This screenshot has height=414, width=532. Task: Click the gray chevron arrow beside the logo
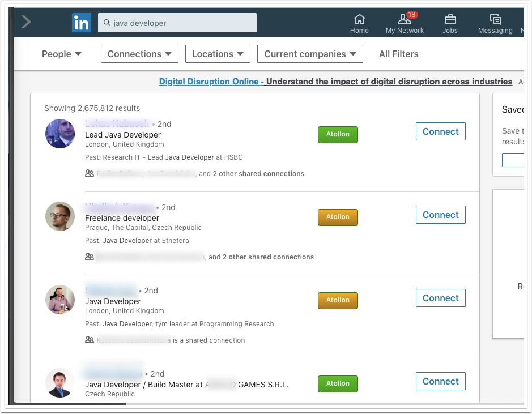[x=26, y=22]
